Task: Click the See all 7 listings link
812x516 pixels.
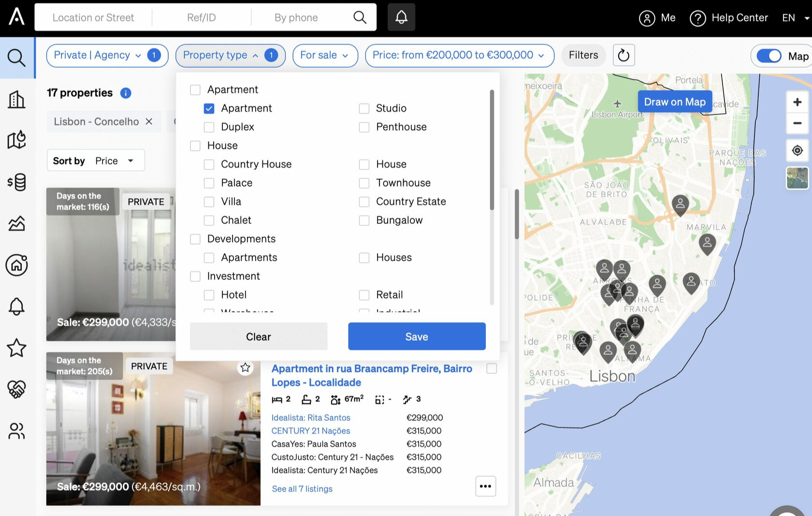Action: pos(302,489)
